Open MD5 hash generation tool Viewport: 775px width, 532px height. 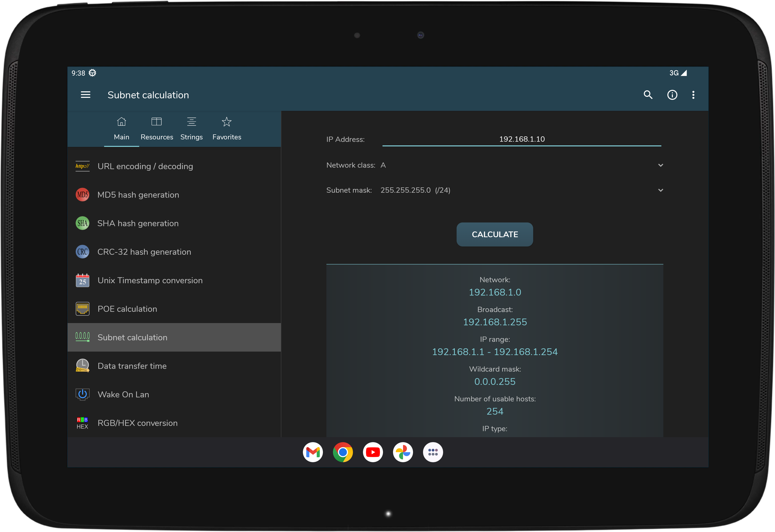pos(174,195)
